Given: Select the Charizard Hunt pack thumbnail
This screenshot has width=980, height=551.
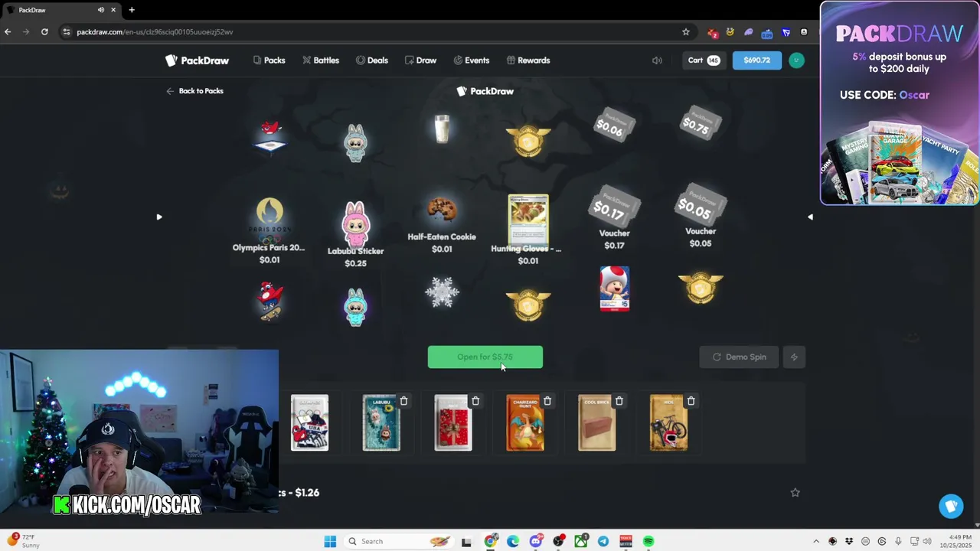Looking at the screenshot, I should (524, 422).
